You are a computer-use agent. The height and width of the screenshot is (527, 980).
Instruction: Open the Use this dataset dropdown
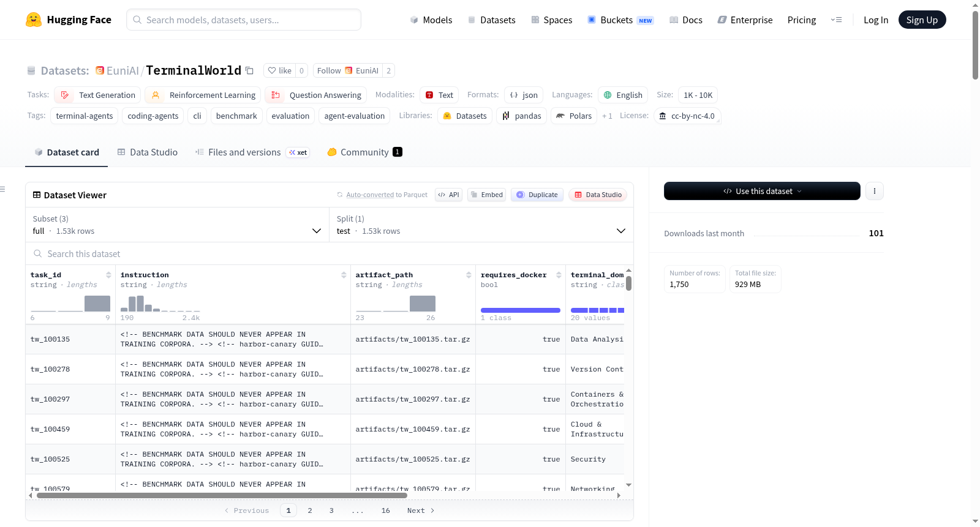pos(762,191)
